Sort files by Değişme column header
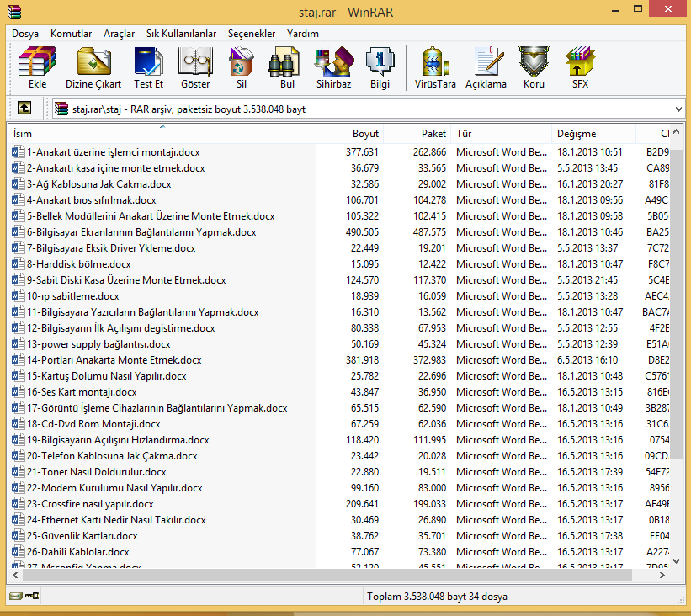Viewport: 691px width, 616px height. pyautogui.click(x=593, y=134)
